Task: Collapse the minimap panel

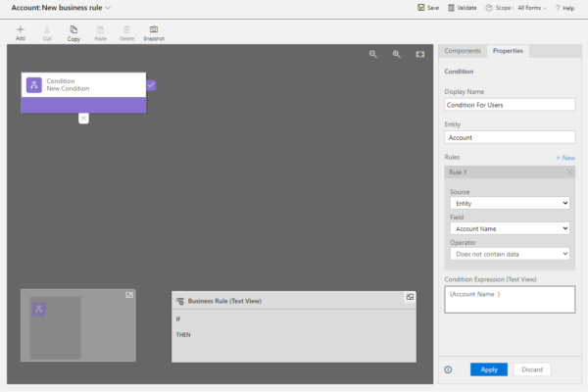Action: [129, 295]
